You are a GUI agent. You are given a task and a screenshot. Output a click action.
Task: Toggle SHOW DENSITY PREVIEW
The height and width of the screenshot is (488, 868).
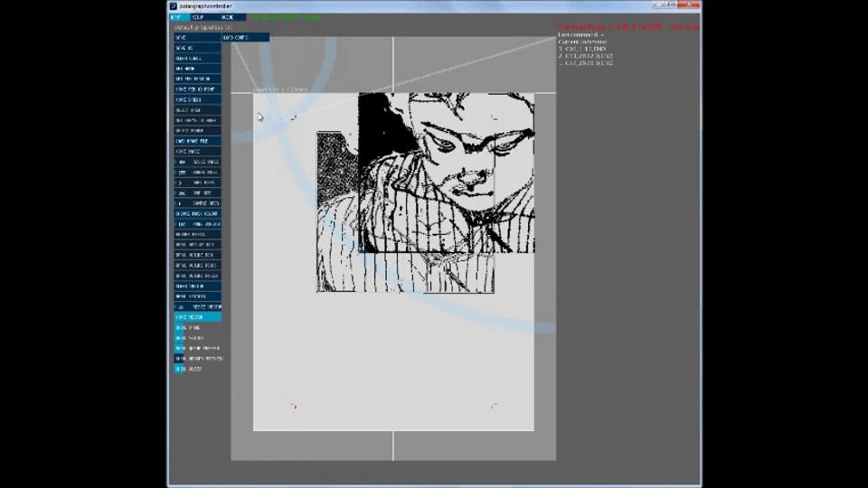pyautogui.click(x=180, y=359)
